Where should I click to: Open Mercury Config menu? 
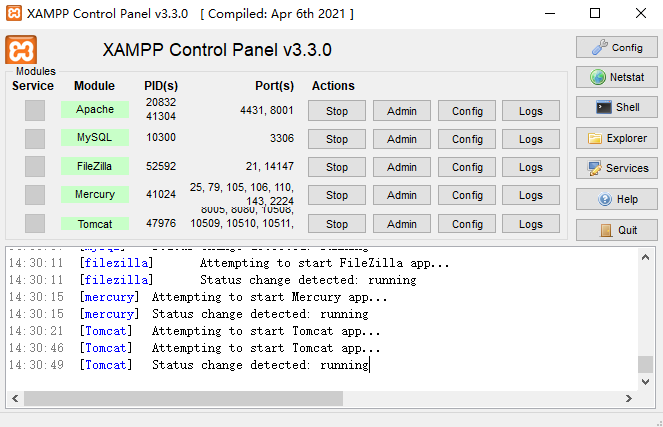click(x=467, y=195)
